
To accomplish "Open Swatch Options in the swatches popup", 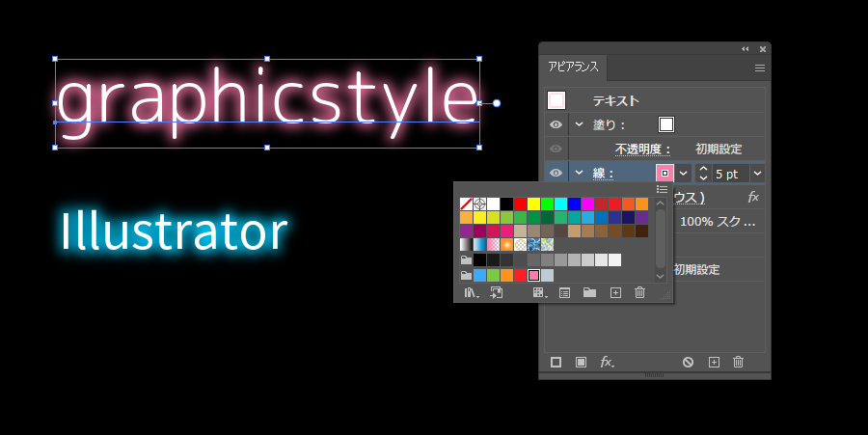I will point(564,293).
